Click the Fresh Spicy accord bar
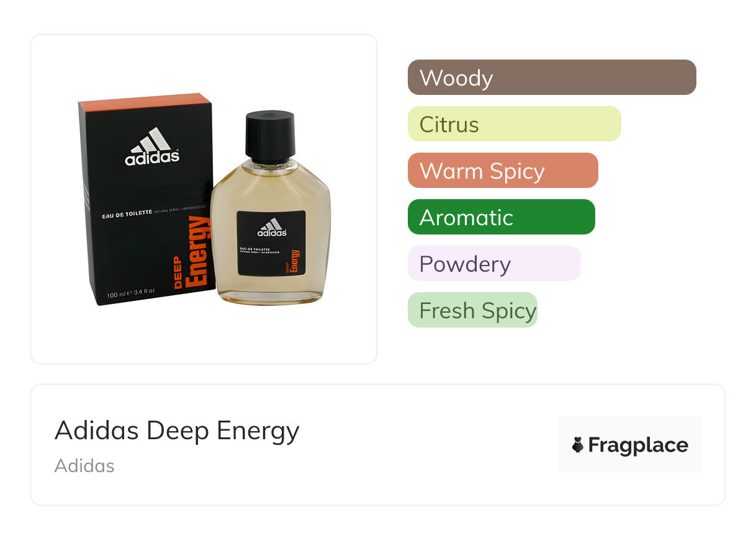 (x=472, y=310)
